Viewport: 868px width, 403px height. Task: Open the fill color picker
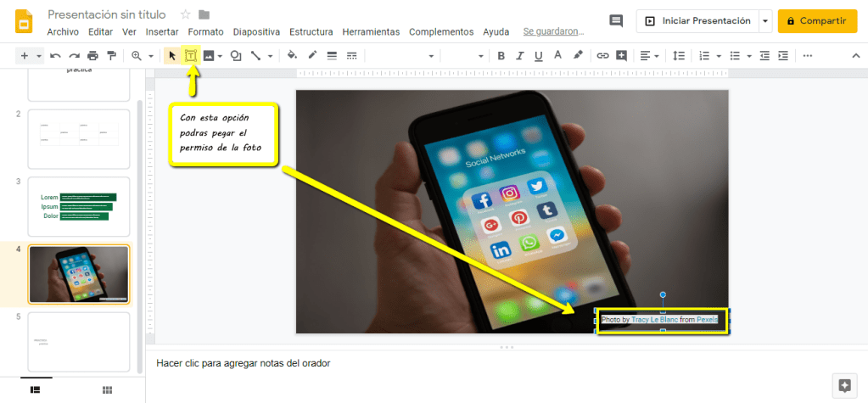[292, 56]
